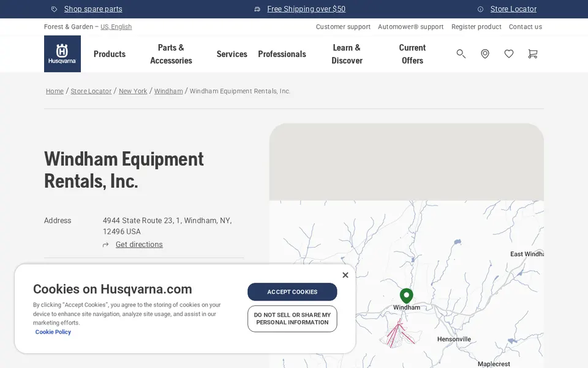Click the truck icon beside Free Shipping
The width and height of the screenshot is (588, 368).
pos(257,9)
